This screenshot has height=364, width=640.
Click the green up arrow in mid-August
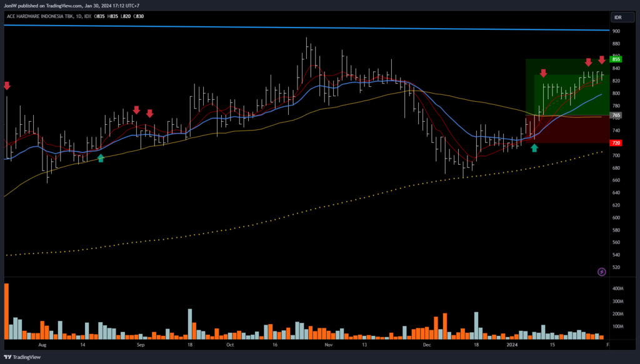pyautogui.click(x=101, y=158)
